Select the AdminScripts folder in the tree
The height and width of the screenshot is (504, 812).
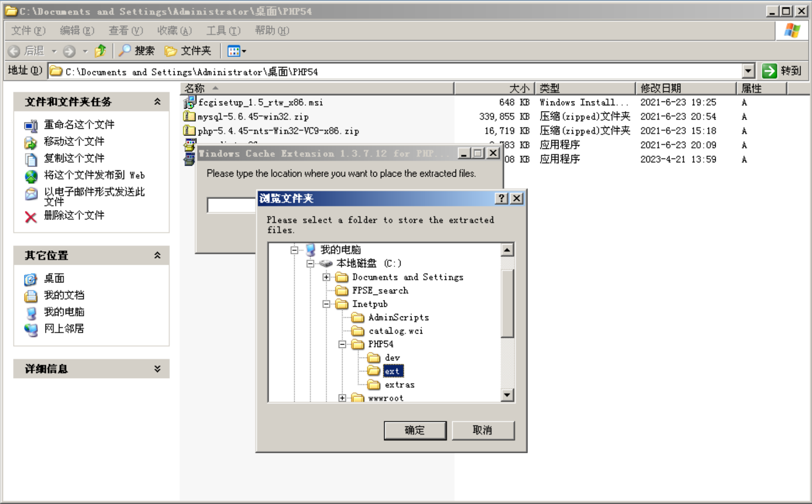pos(398,317)
